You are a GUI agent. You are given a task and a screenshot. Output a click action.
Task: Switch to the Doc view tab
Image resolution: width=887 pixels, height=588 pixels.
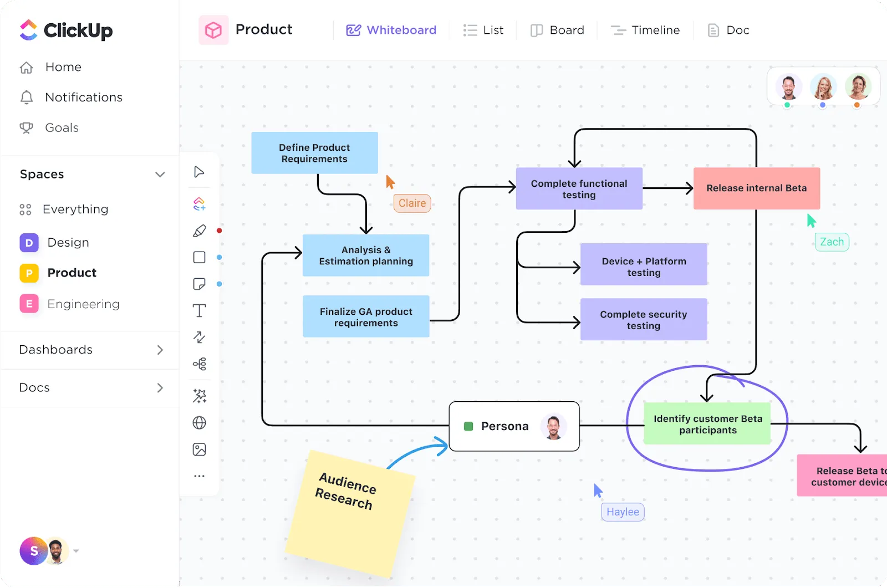[728, 30]
